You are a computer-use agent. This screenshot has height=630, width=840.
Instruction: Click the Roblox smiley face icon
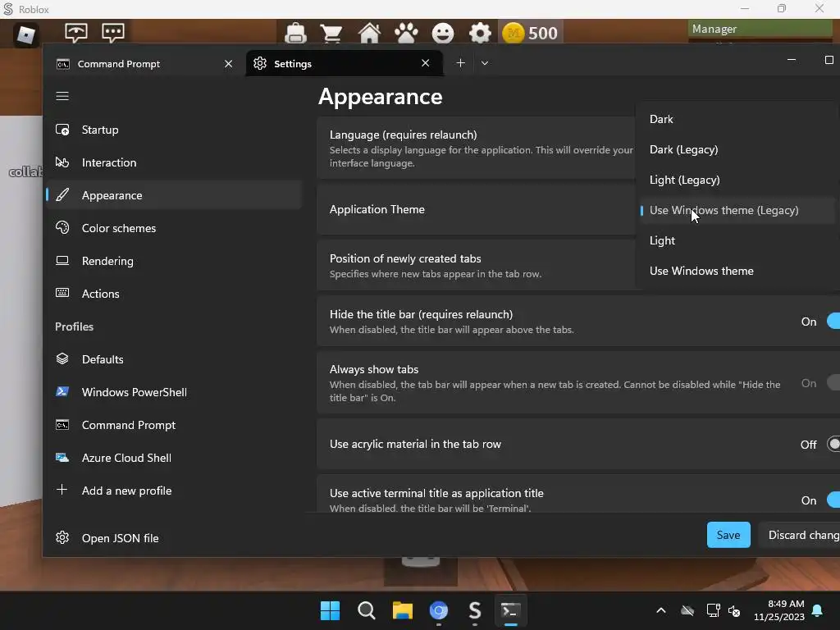point(442,33)
